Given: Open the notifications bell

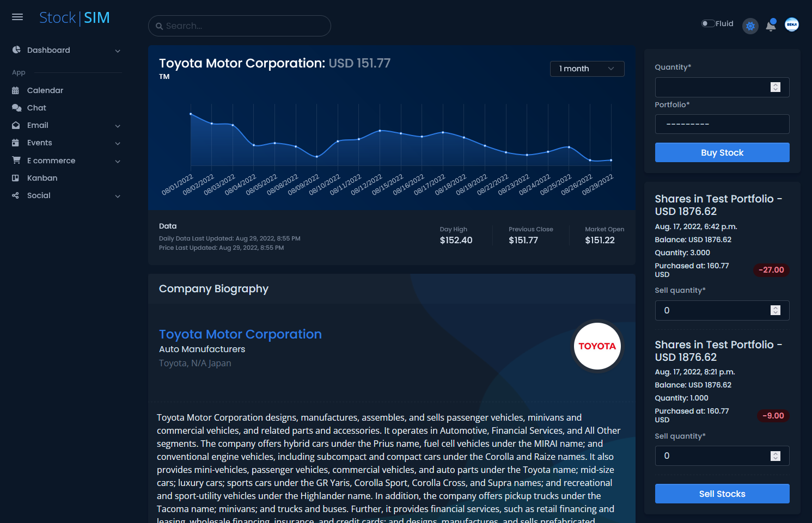Looking at the screenshot, I should point(771,26).
